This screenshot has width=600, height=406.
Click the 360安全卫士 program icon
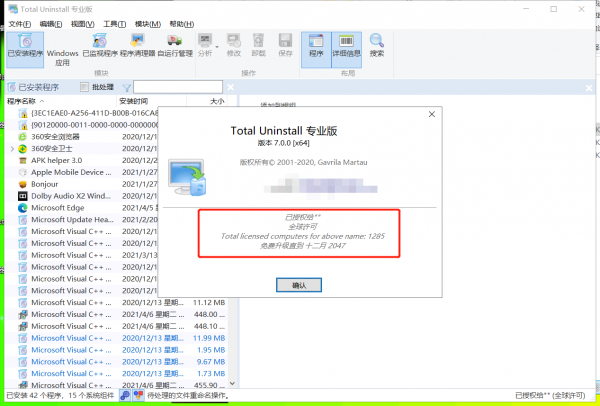[23, 148]
